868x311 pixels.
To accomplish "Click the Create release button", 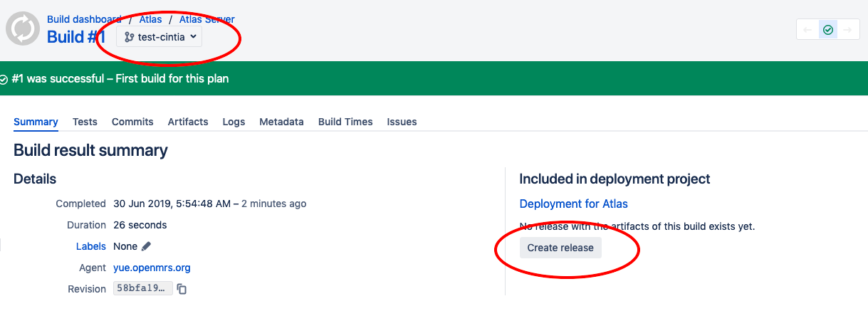I will click(560, 248).
